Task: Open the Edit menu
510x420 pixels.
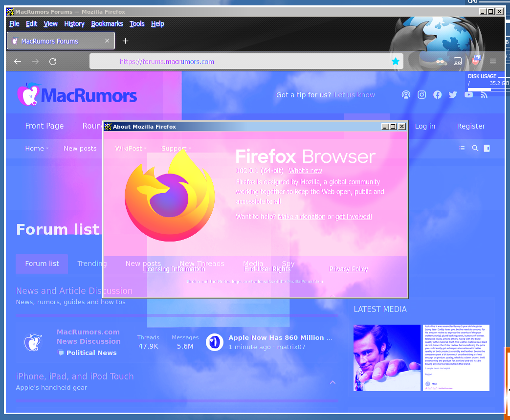Action: pos(32,24)
